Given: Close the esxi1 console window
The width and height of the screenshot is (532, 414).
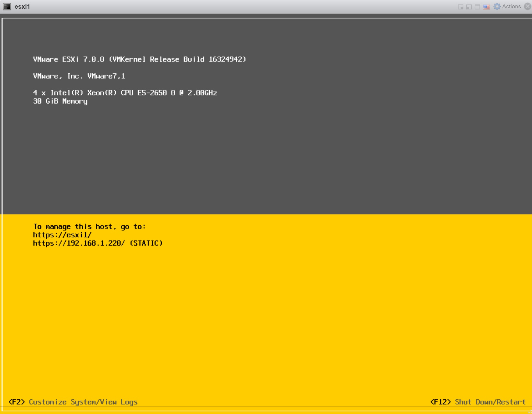Looking at the screenshot, I should 528,7.
